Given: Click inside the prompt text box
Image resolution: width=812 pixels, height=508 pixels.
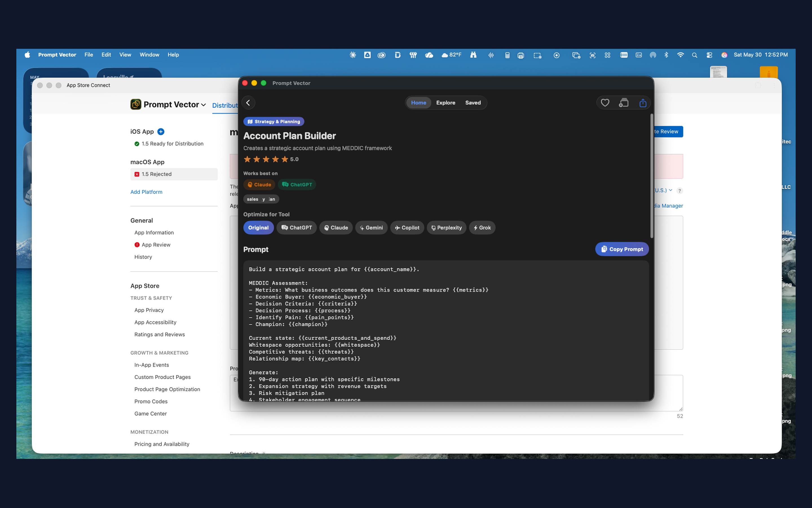Looking at the screenshot, I should point(446,331).
